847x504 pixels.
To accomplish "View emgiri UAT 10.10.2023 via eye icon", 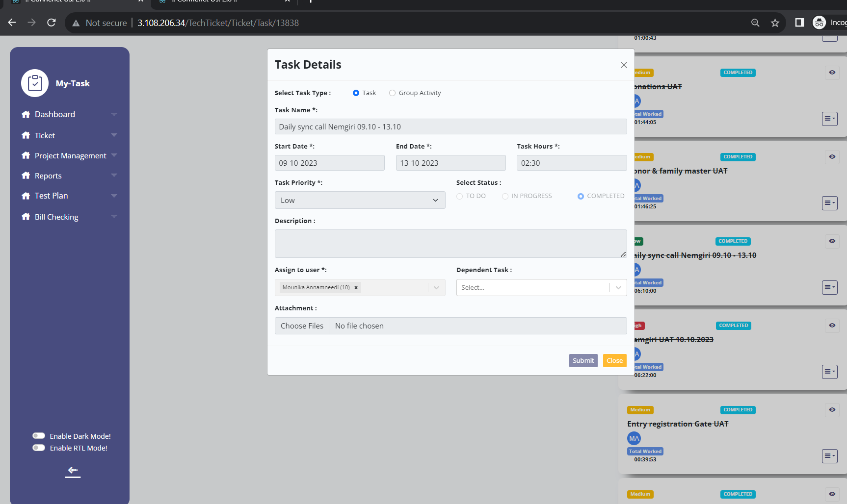I will click(832, 326).
